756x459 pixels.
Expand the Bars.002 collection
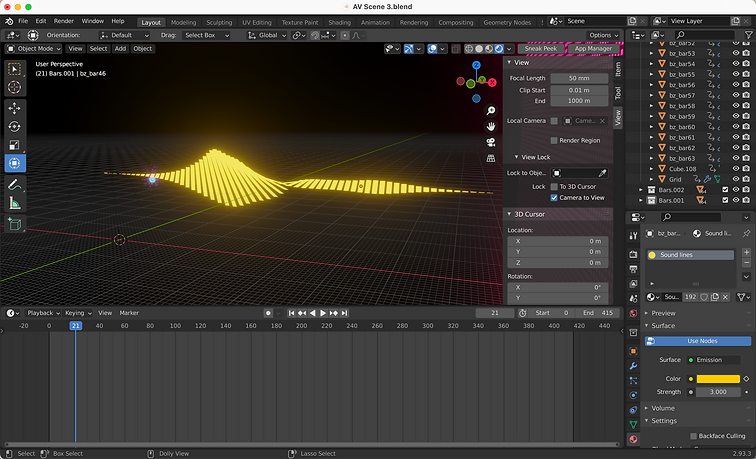coord(641,190)
